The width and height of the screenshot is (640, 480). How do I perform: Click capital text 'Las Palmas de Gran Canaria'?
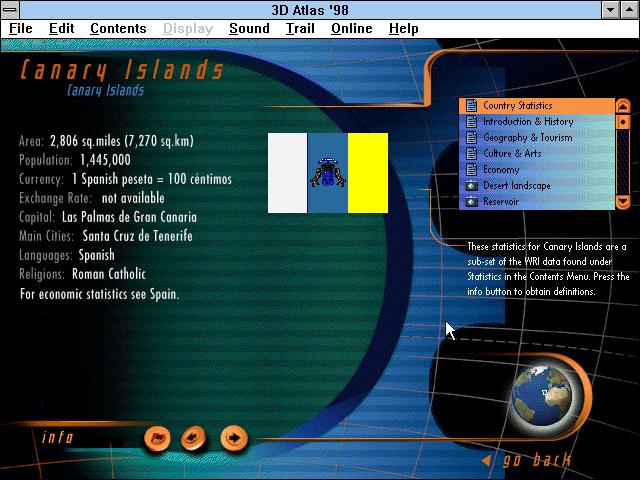point(129,217)
